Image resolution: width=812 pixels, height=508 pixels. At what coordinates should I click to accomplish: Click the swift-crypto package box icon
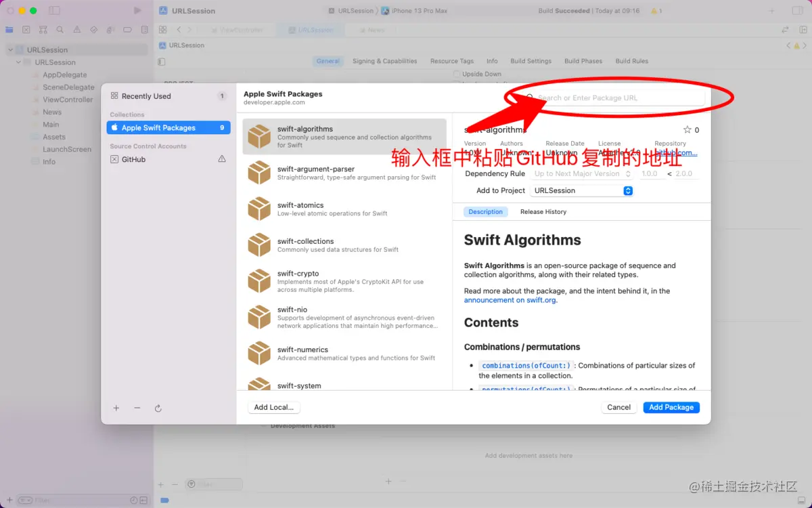coord(259,281)
